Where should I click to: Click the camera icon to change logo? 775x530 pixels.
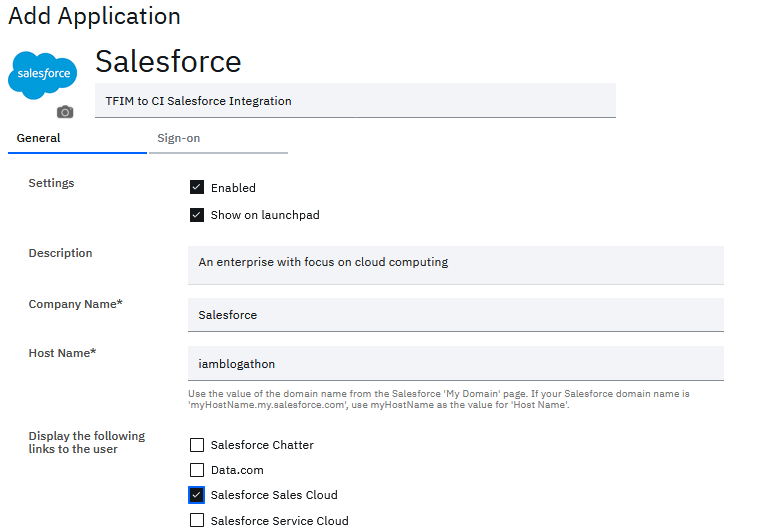click(65, 112)
